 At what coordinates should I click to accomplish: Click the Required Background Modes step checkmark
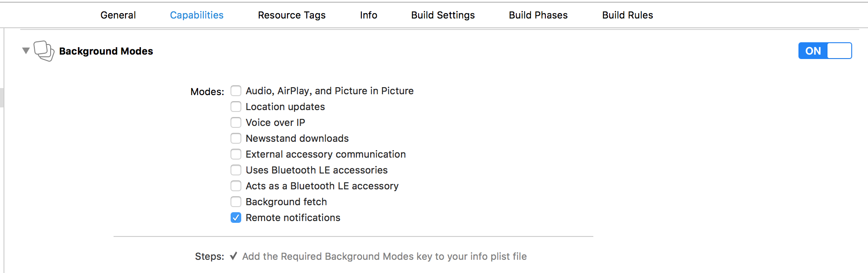pos(233,256)
